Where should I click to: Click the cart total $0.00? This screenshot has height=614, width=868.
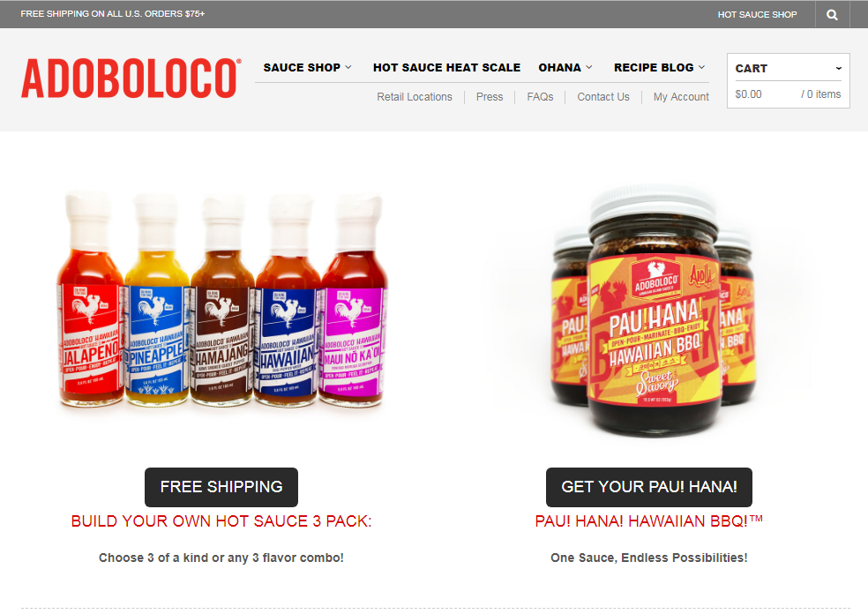click(x=748, y=94)
